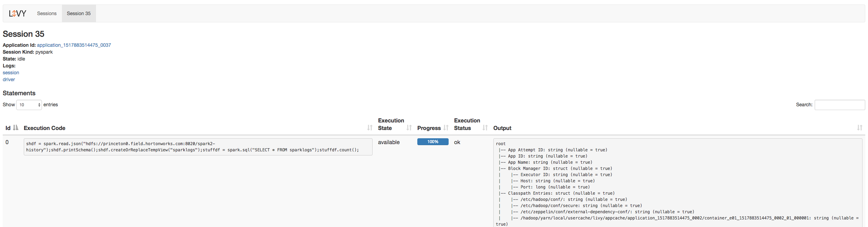
Task: Open the Sessions navigation item
Action: tap(47, 13)
